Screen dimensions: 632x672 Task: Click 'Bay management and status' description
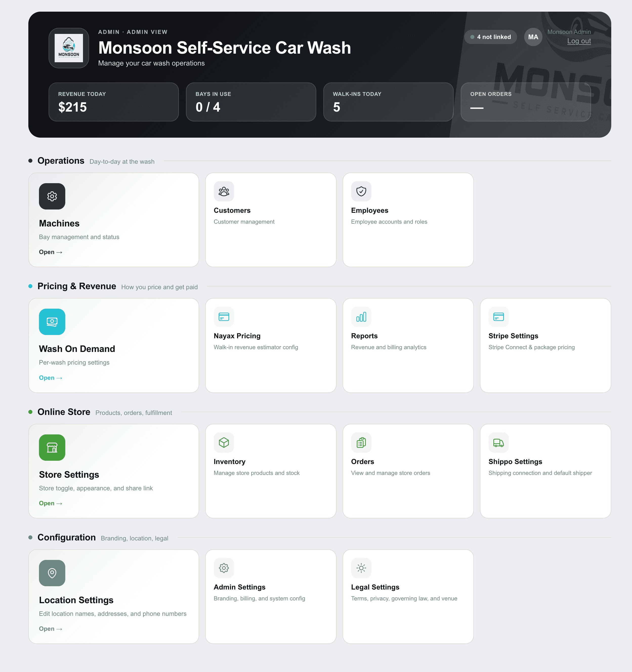pyautogui.click(x=79, y=237)
